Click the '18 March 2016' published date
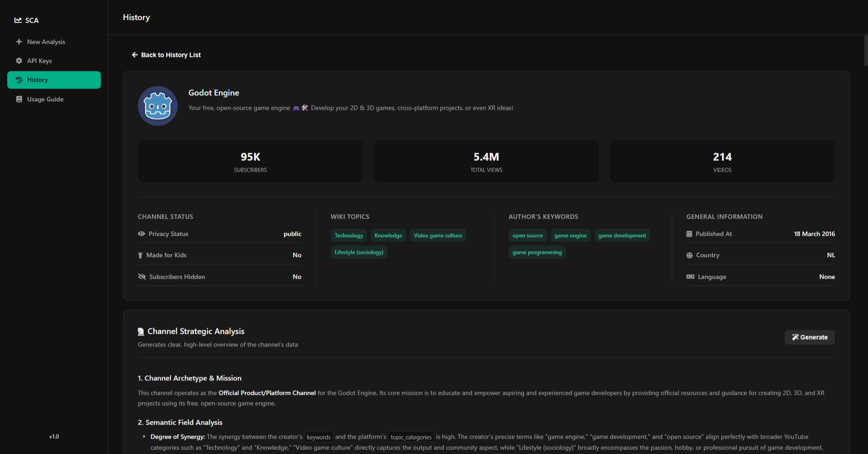This screenshot has height=454, width=868. point(815,234)
